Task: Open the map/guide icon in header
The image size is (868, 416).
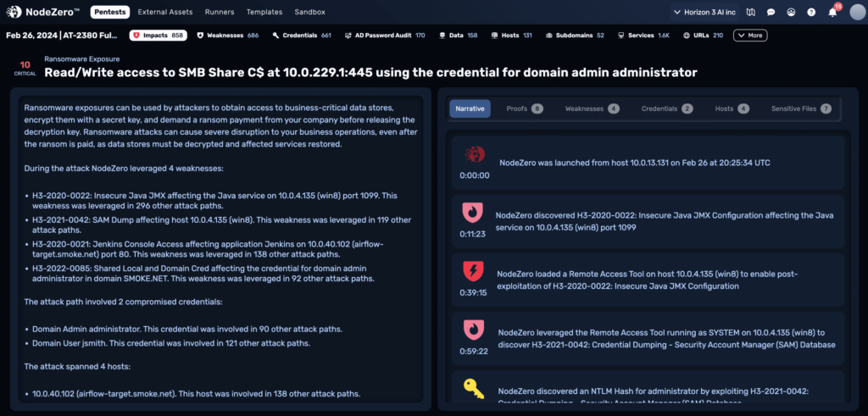Action: pos(750,13)
